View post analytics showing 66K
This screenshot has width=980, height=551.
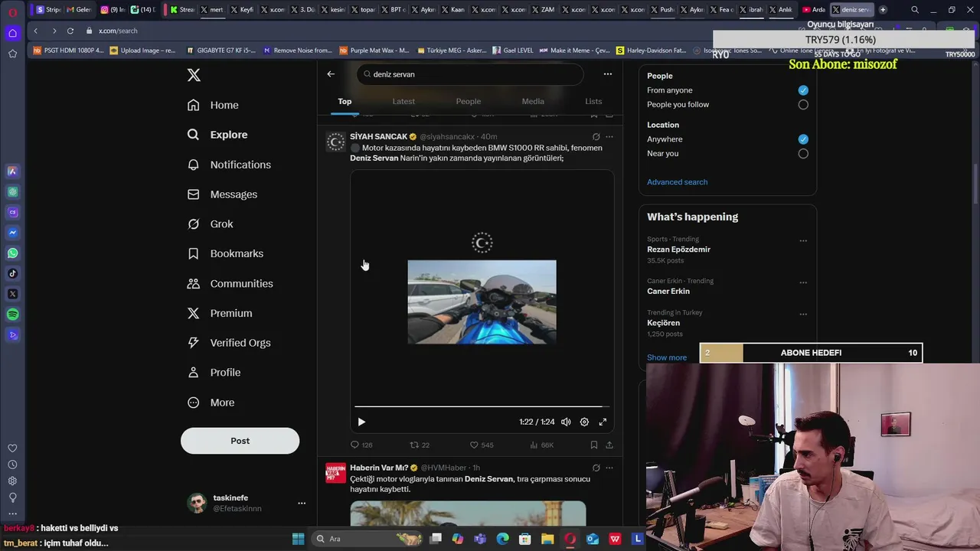coord(541,445)
